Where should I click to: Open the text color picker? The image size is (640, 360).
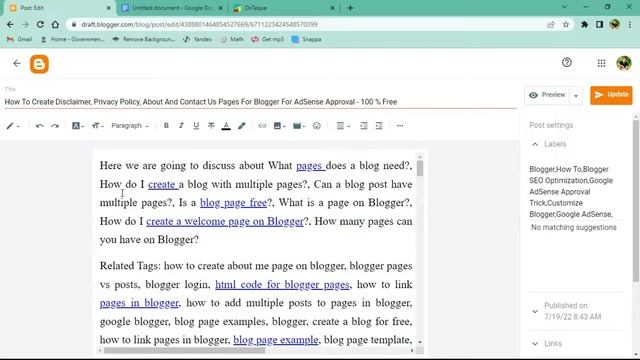pyautogui.click(x=226, y=126)
